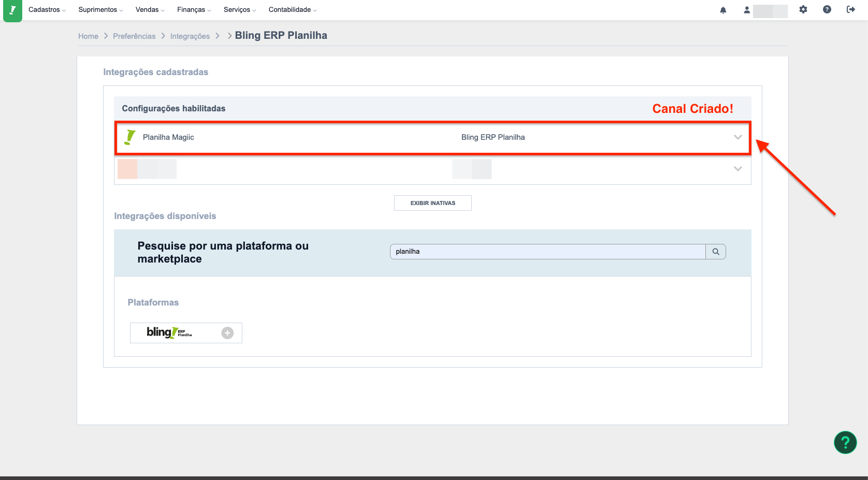
Task: Click the Planilha Magiic row logo icon
Action: pos(130,137)
